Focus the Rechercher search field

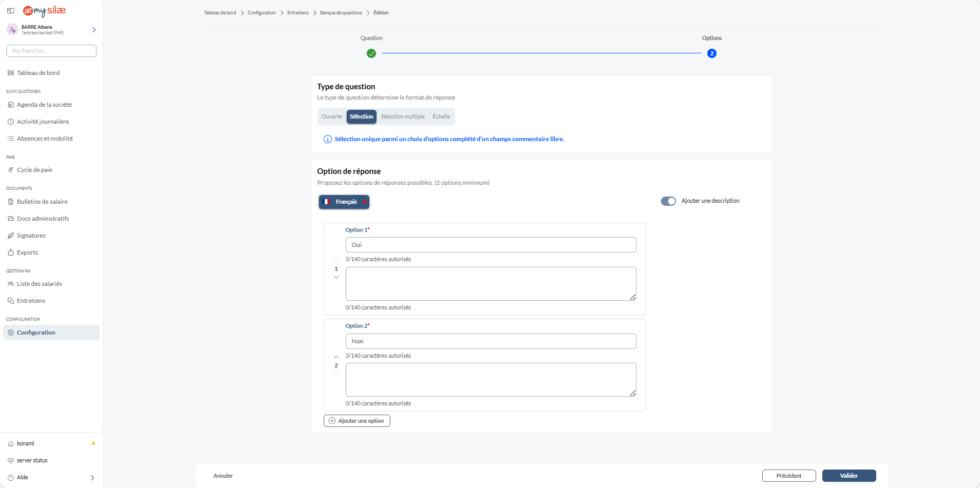[51, 51]
